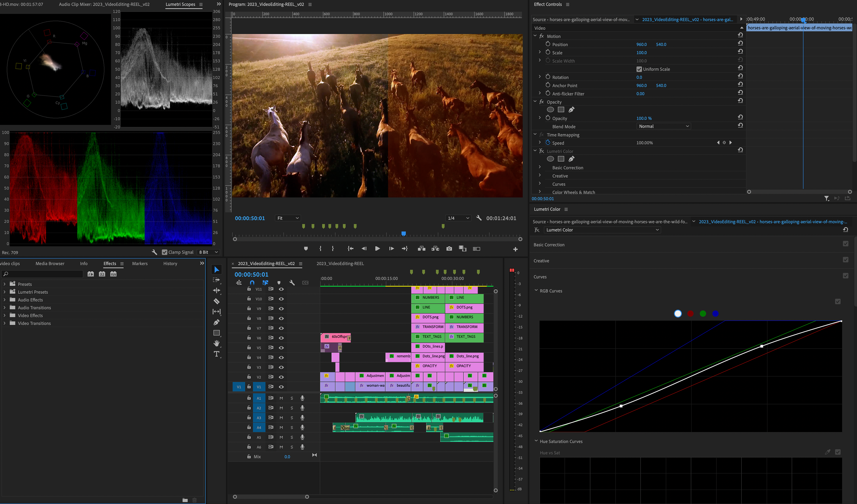Select the red channel curve swatch
857x504 pixels.
[x=690, y=314]
